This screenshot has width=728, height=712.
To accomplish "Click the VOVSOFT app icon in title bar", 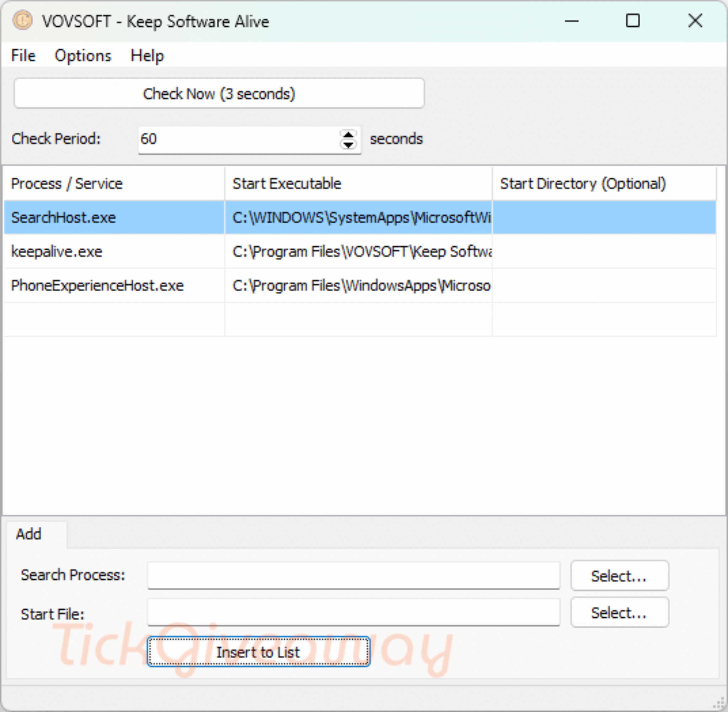I will point(22,20).
